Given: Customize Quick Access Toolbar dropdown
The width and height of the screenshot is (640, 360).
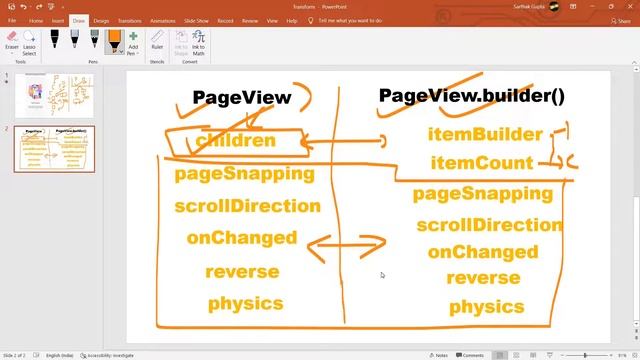Looking at the screenshot, I should pos(62,7).
